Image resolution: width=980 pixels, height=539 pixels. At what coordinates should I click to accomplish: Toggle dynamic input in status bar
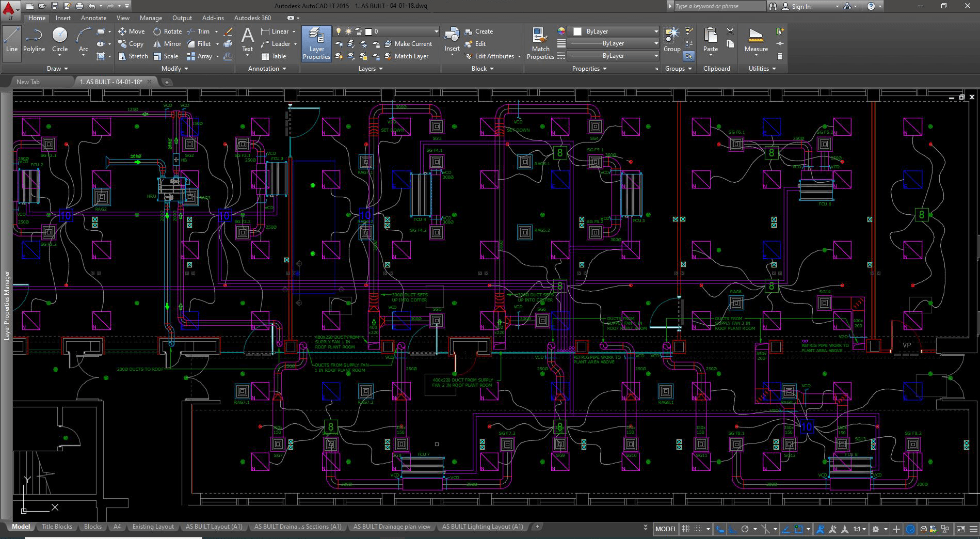point(719,529)
